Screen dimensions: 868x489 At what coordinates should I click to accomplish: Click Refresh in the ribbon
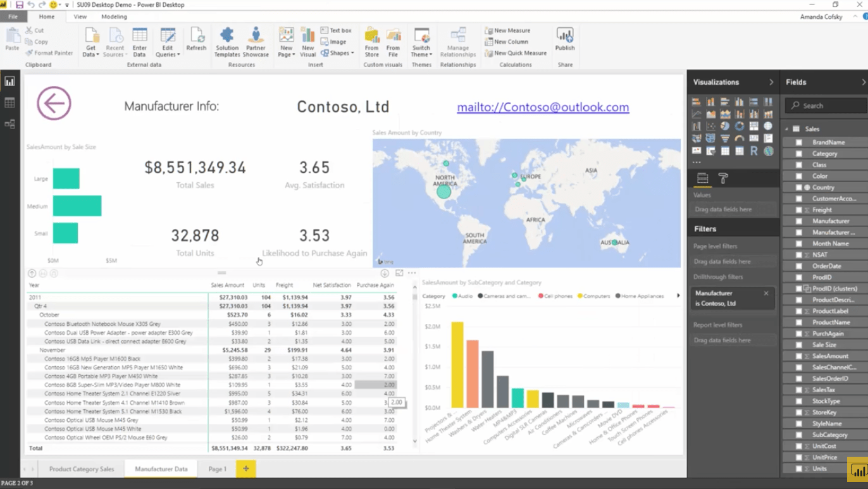pos(196,39)
